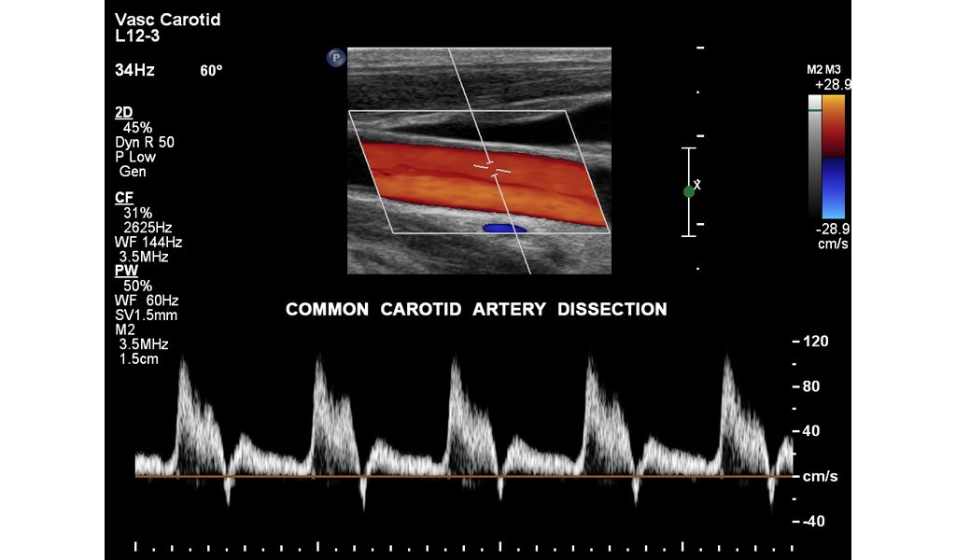Click the 'Dyn R 50' setting

[x=145, y=143]
